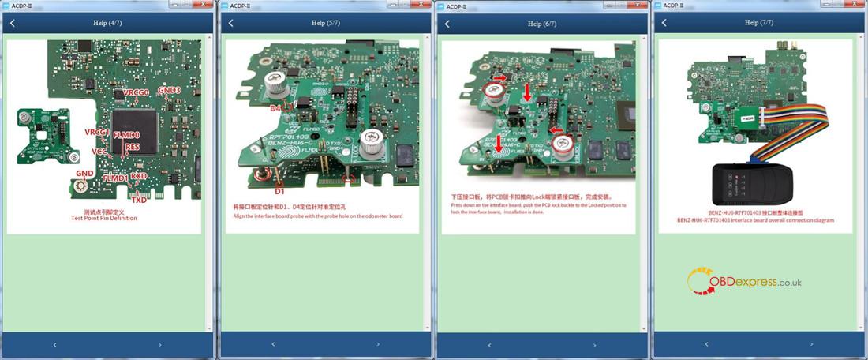Click ACDP-II app icon in Help (5/7) title bar
The width and height of the screenshot is (868, 360).
[x=224, y=5]
